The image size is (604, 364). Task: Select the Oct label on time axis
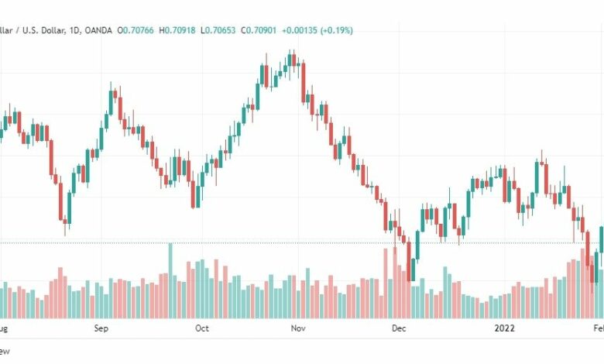pyautogui.click(x=202, y=328)
